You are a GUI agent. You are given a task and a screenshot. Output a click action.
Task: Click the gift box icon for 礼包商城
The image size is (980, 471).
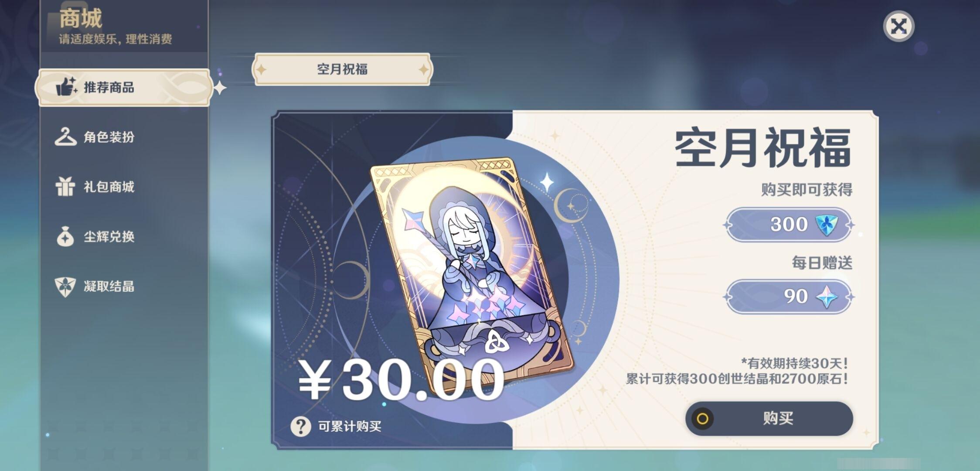point(65,187)
